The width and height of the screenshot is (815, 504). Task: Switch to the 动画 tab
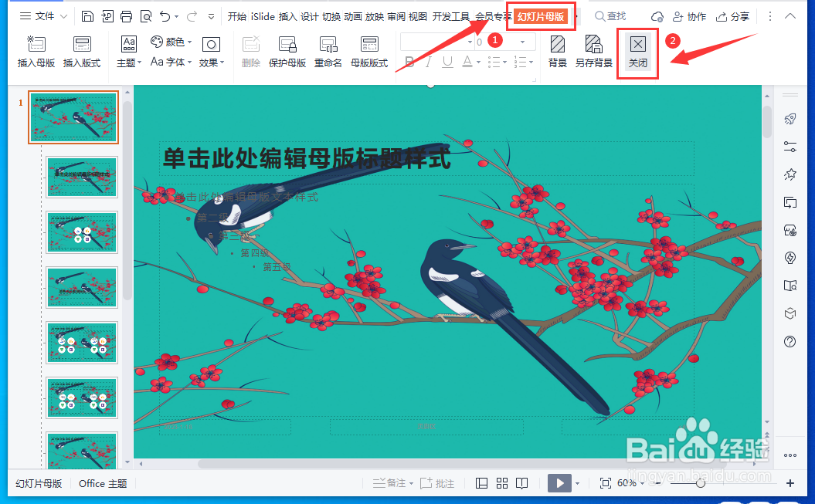[352, 17]
